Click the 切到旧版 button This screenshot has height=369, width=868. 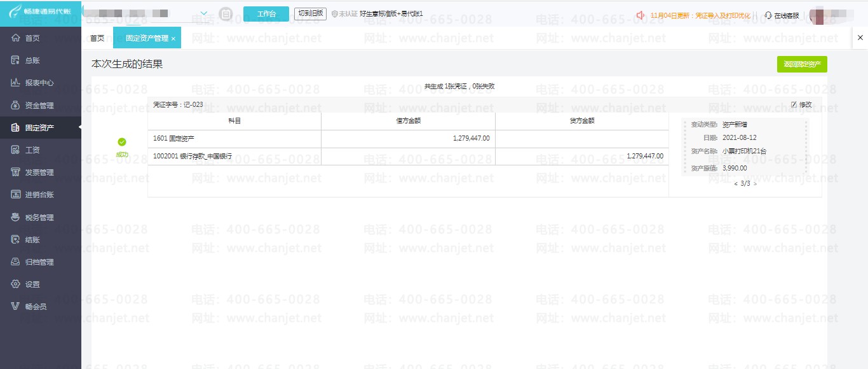pyautogui.click(x=310, y=13)
